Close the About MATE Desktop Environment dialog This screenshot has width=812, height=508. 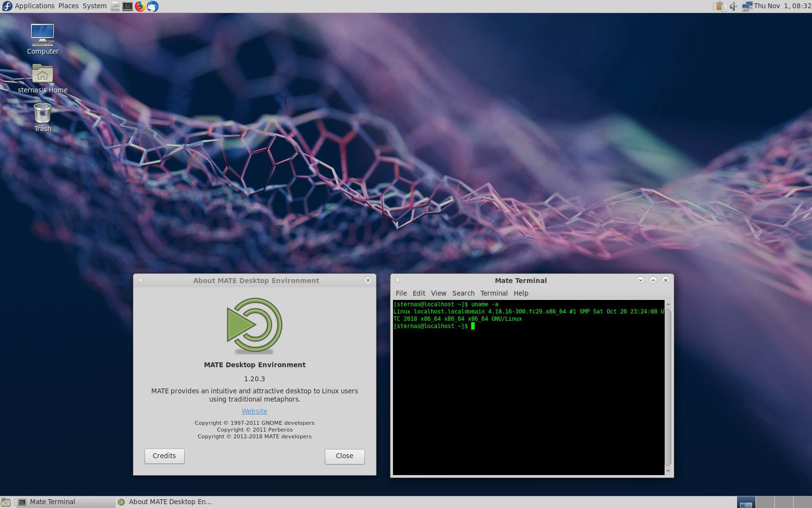click(368, 280)
